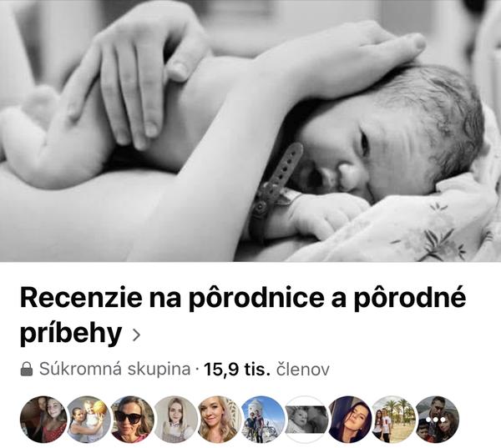The width and height of the screenshot is (501, 448).
Task: Open the group cover photo of newborn
Action: click(250, 131)
